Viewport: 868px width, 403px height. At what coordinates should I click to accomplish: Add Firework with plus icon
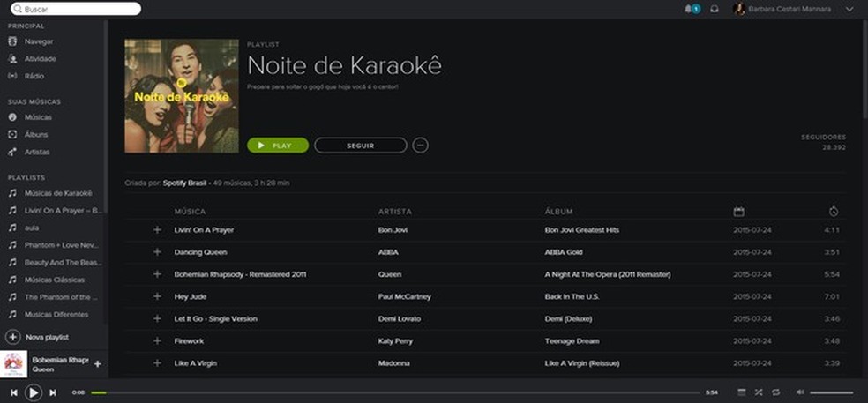pos(157,341)
